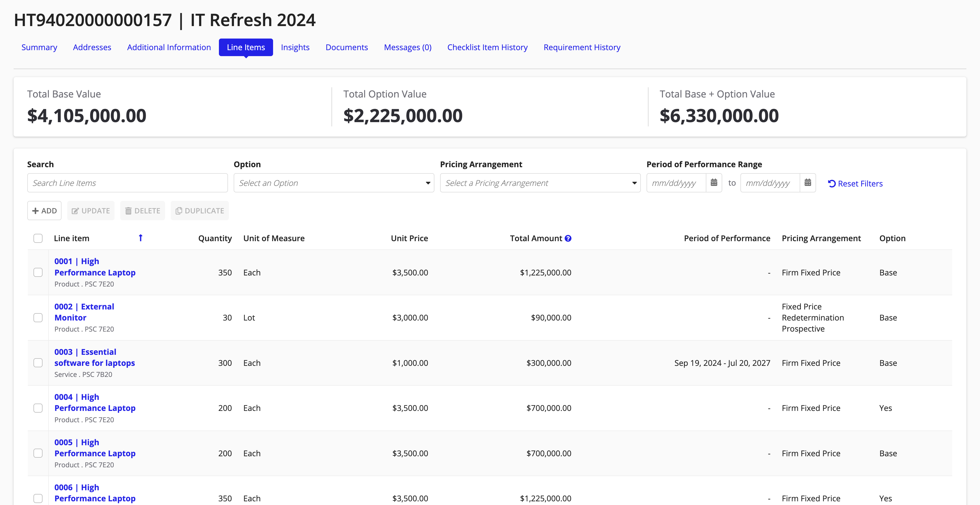Image resolution: width=980 pixels, height=505 pixels.
Task: Check the box for line item 0001
Action: click(x=38, y=272)
